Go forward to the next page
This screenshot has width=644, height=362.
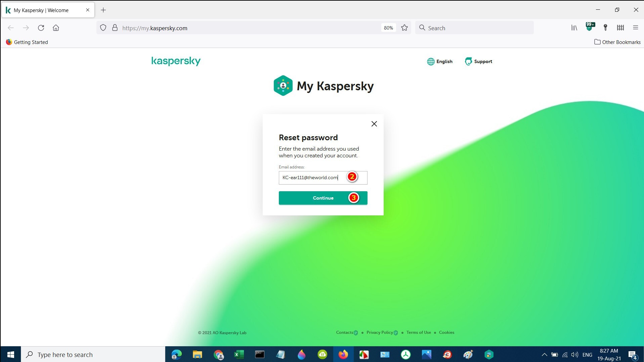point(26,28)
